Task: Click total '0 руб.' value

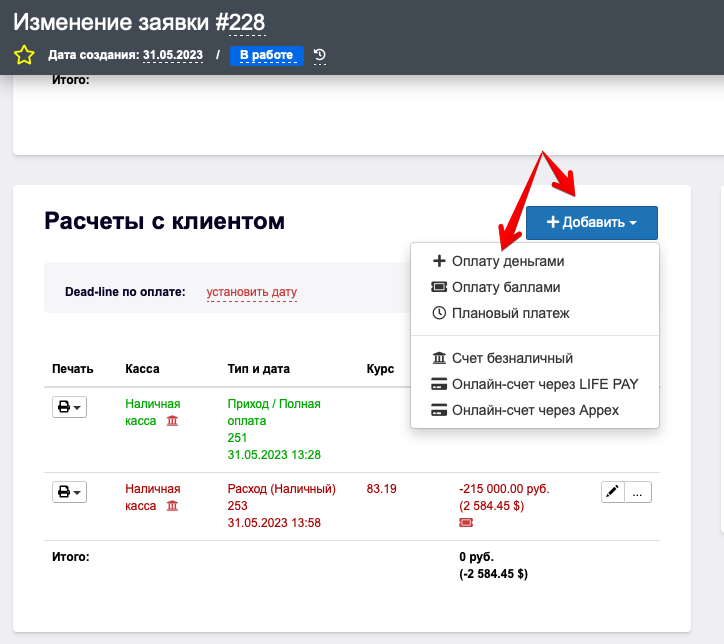Action: point(477,557)
